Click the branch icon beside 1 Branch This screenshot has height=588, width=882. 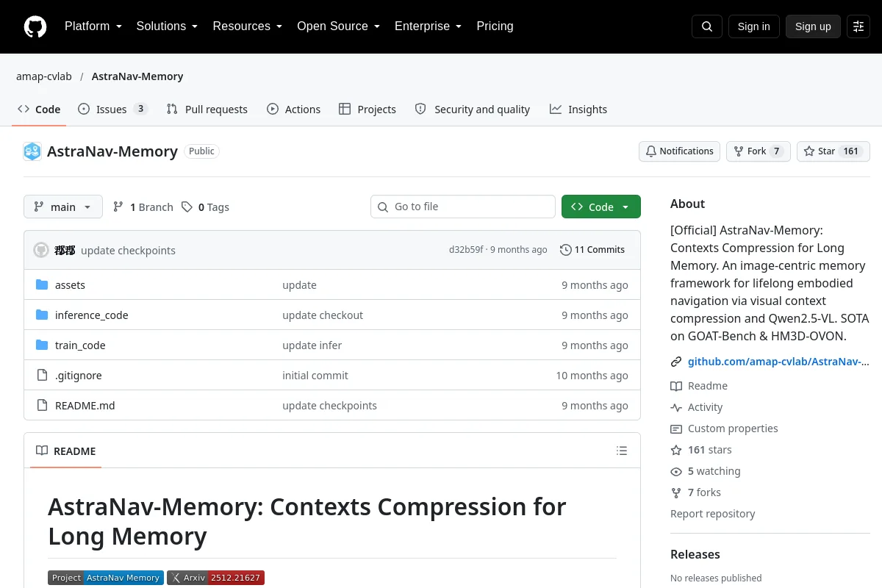pyautogui.click(x=118, y=207)
